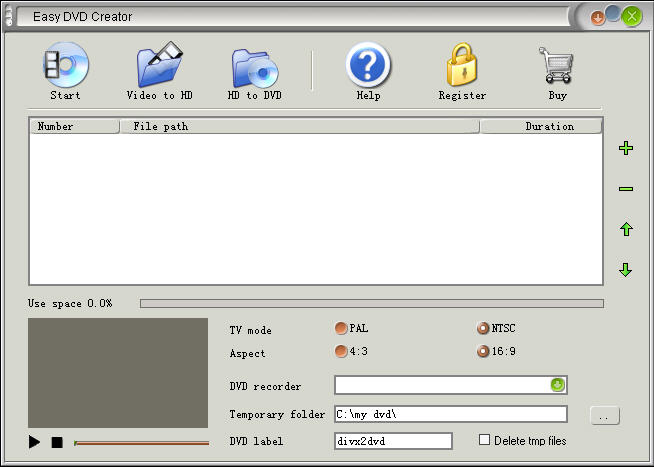Expand the DVD recorder dropdown arrow
The height and width of the screenshot is (467, 654).
point(558,384)
